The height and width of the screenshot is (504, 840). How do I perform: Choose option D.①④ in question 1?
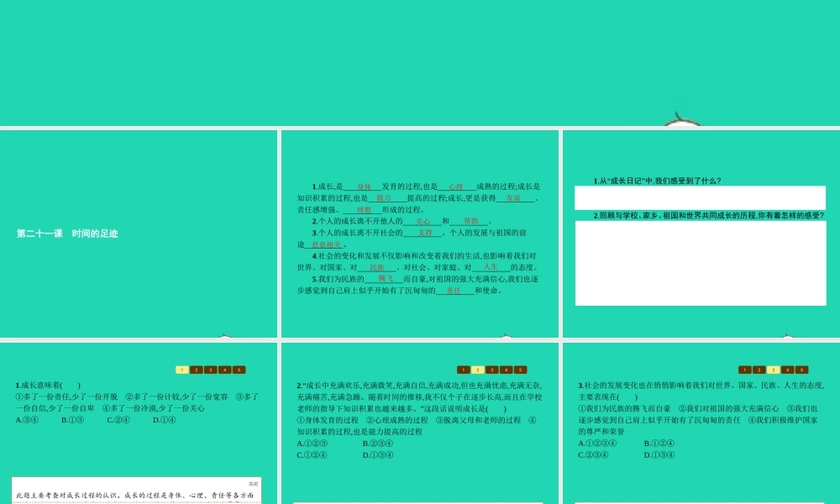(165, 420)
